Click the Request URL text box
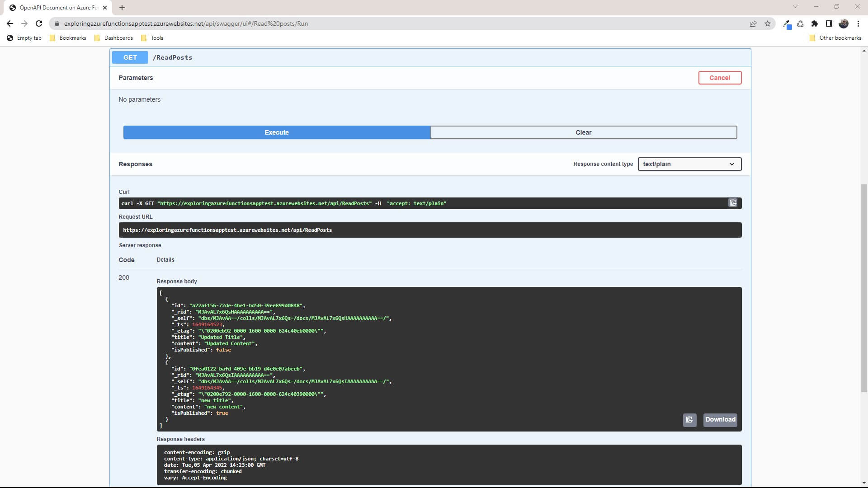 point(430,230)
